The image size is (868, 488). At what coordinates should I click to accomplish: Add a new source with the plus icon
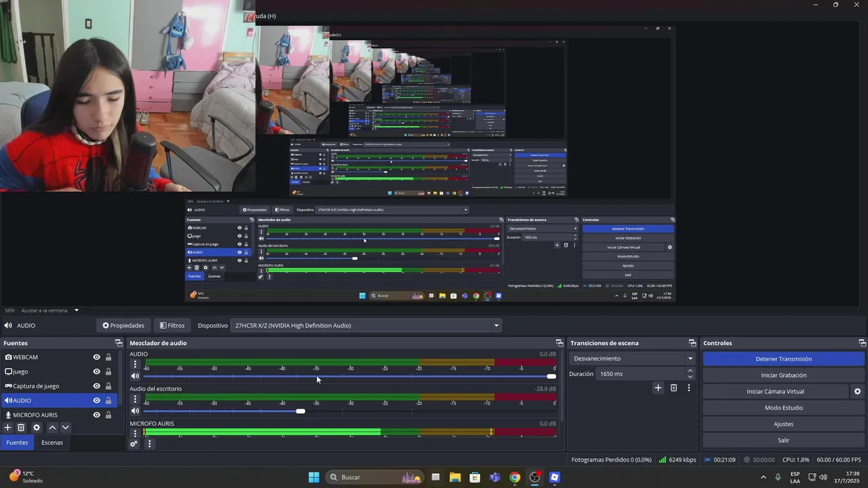[7, 428]
